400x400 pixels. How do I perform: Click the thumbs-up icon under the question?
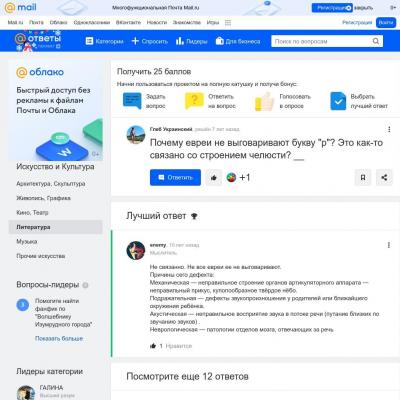[x=213, y=178]
